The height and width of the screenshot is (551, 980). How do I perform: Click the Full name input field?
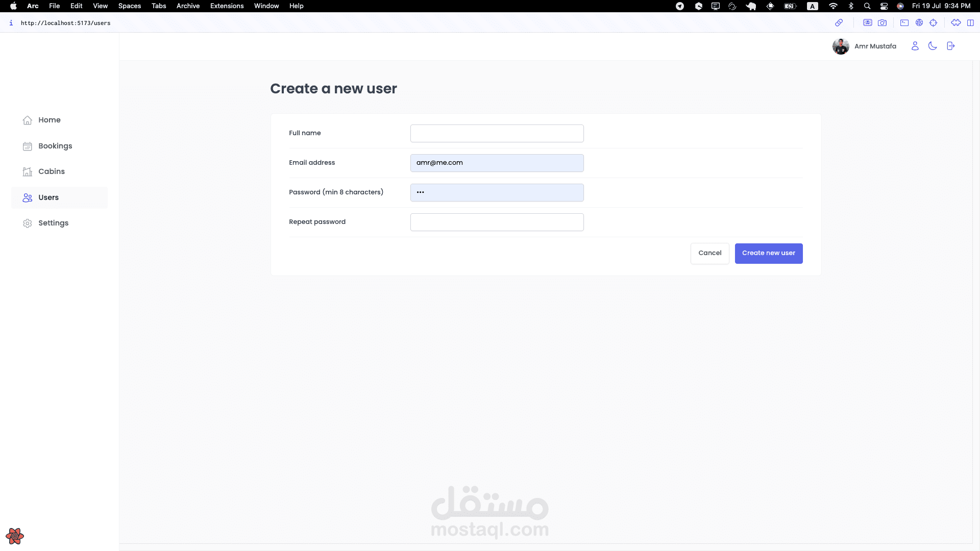[x=497, y=133]
